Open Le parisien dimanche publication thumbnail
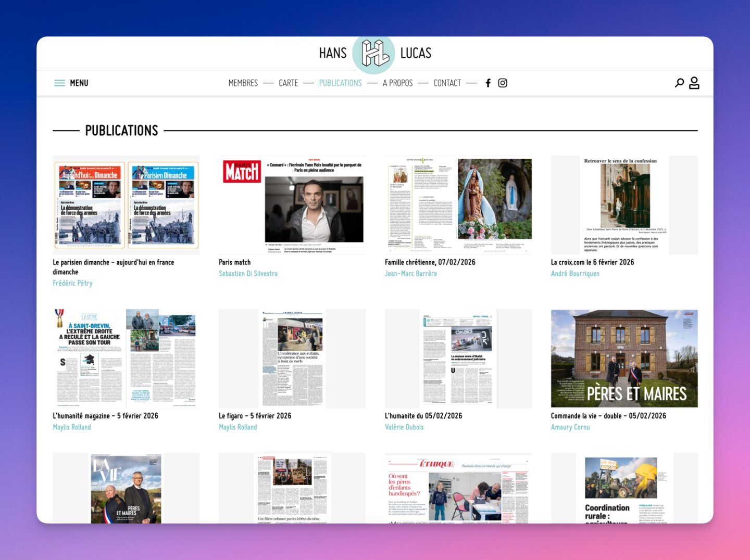Viewport: 750px width, 560px height. tap(126, 205)
